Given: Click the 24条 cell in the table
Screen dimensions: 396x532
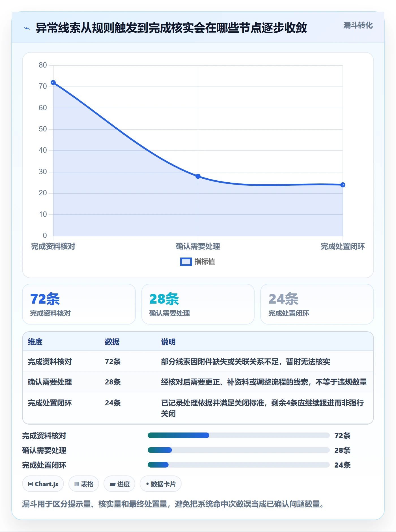Looking at the screenshot, I should (x=113, y=403).
